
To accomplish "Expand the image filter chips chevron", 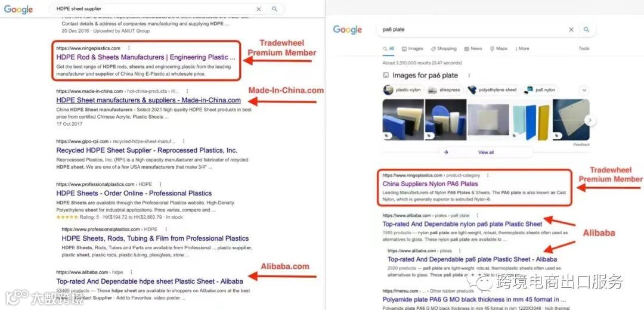I will tap(584, 90).
